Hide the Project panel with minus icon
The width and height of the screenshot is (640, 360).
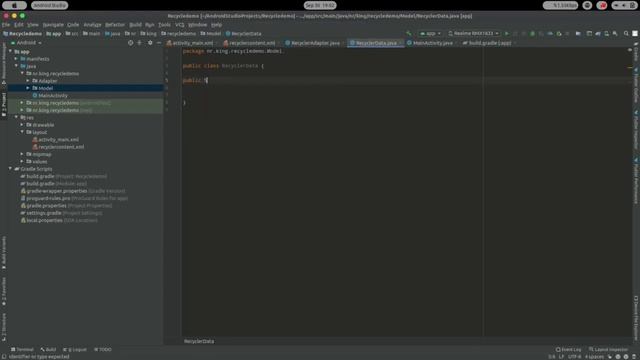tap(159, 42)
